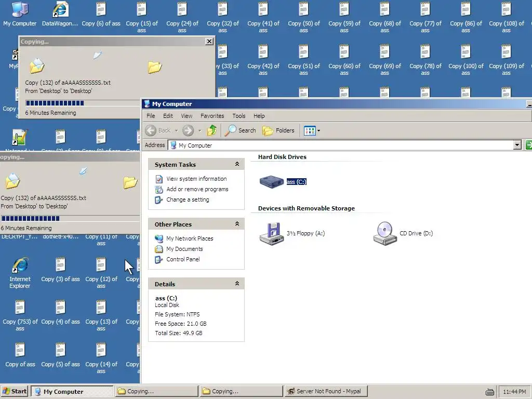Select the CD Drive (D:) icon
The width and height of the screenshot is (532, 399).
click(x=403, y=233)
